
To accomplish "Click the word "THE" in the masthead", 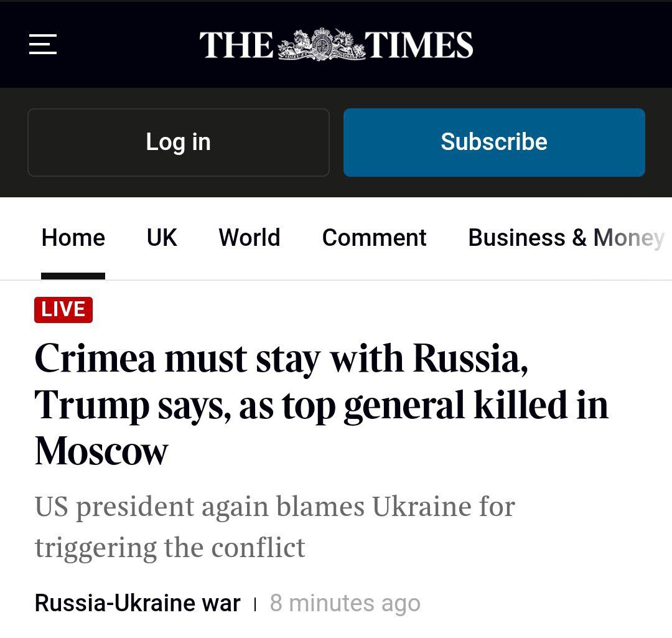I will point(236,45).
